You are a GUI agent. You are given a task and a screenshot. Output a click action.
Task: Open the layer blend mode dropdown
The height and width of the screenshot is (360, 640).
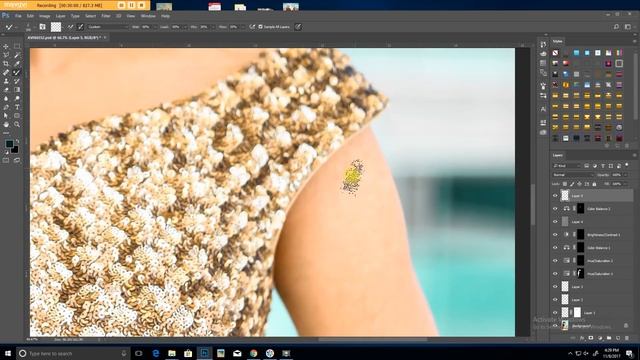(573, 175)
